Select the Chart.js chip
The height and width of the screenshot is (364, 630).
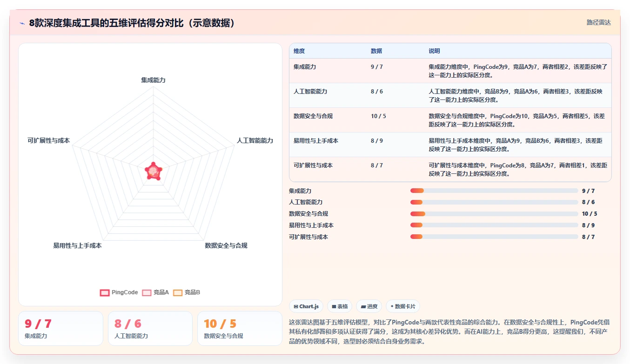pyautogui.click(x=306, y=306)
